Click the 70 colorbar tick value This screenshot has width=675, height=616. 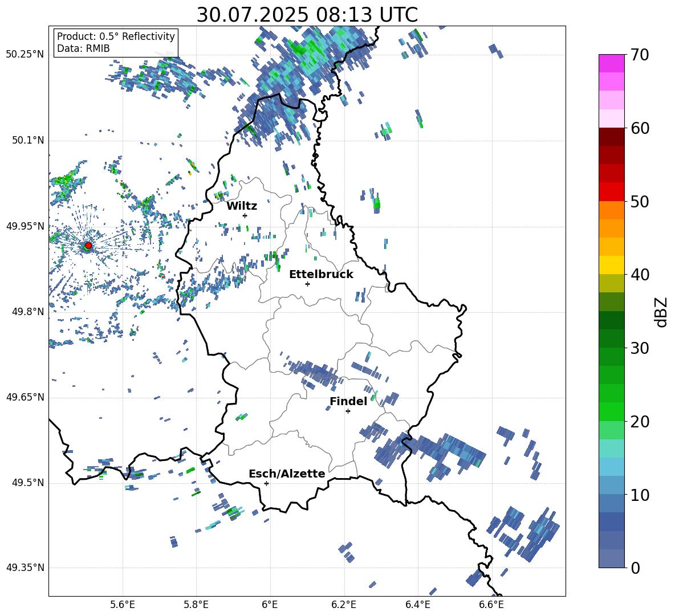click(640, 55)
